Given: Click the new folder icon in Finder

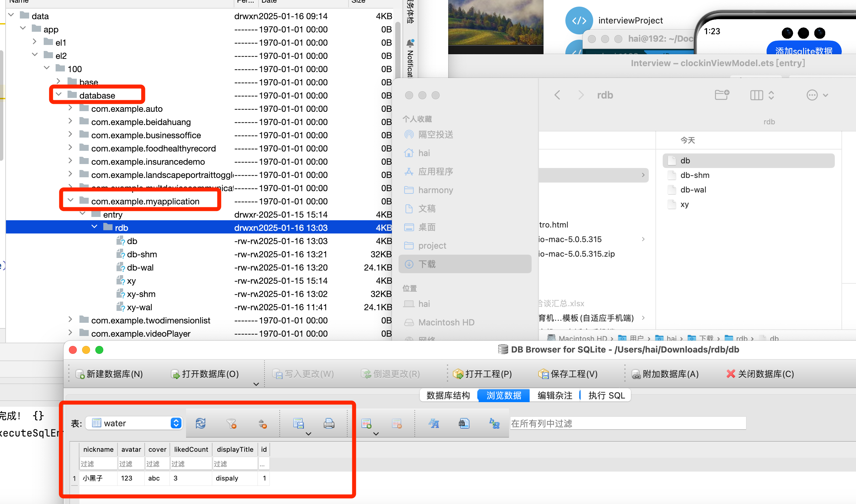Looking at the screenshot, I should 721,95.
